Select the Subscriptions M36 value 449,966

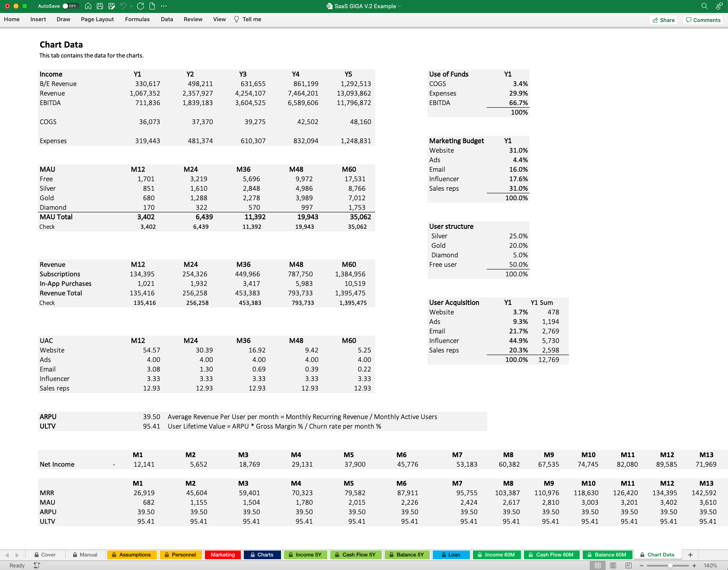click(248, 274)
